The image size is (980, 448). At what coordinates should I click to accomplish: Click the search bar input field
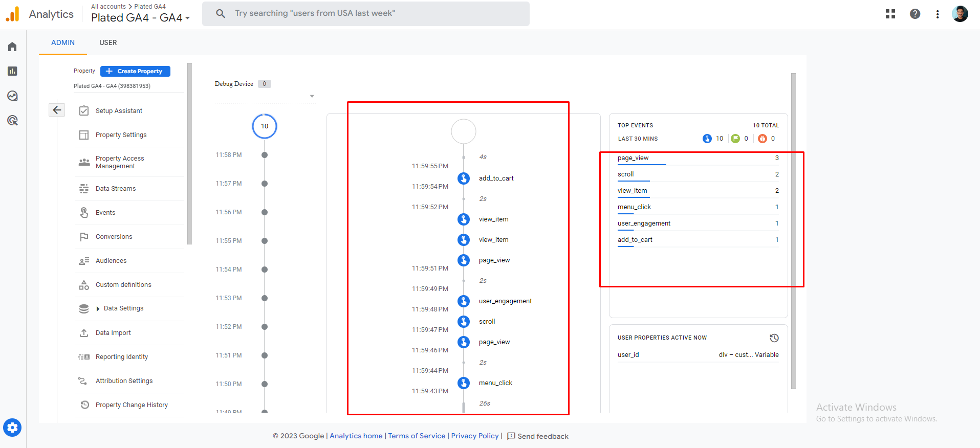pos(366,13)
